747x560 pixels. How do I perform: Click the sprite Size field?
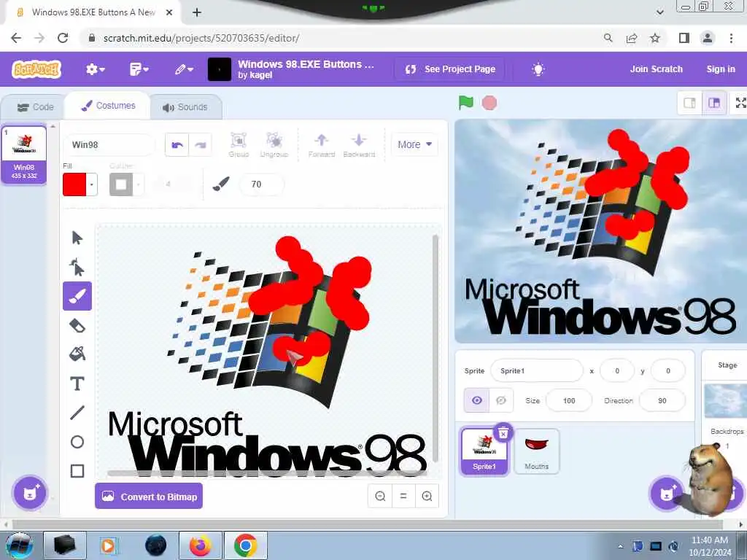click(x=569, y=400)
